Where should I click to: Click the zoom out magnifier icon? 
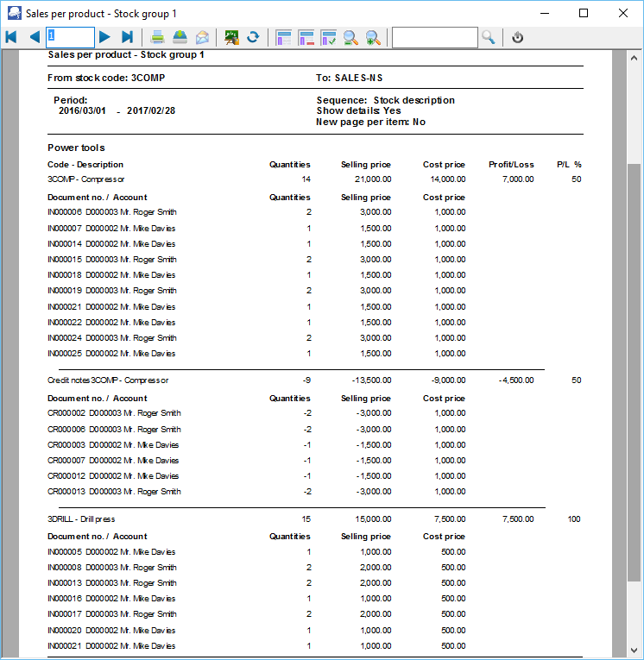(x=350, y=37)
